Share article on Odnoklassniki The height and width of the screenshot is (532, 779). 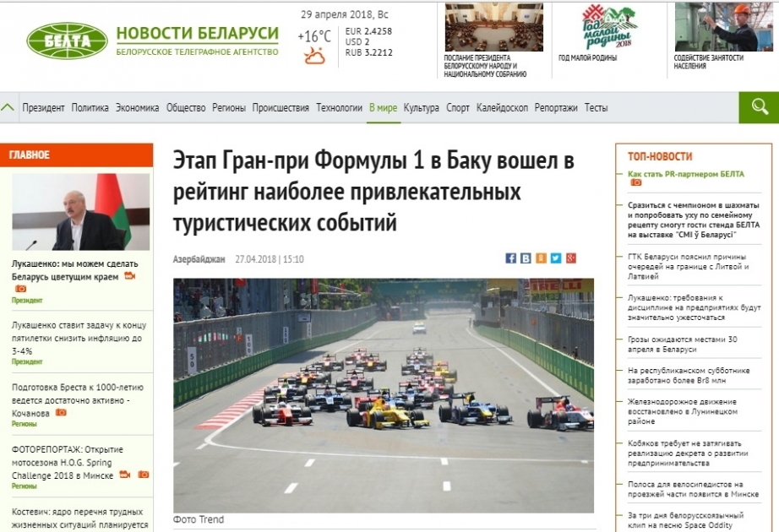click(x=541, y=258)
